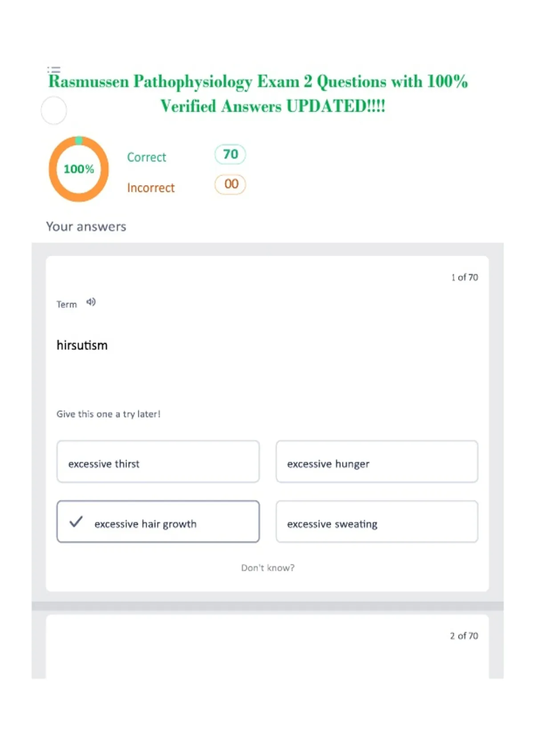This screenshot has width=534, height=756.
Task: Click the incorrect count badge 00
Action: tap(230, 184)
